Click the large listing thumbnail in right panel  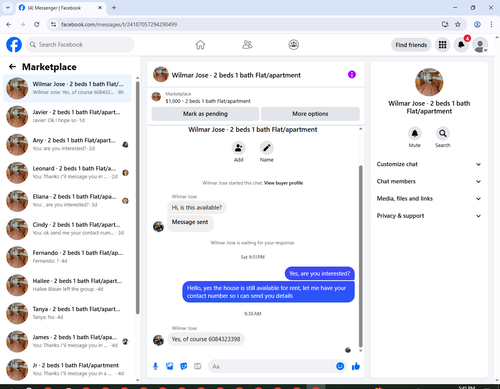[429, 82]
